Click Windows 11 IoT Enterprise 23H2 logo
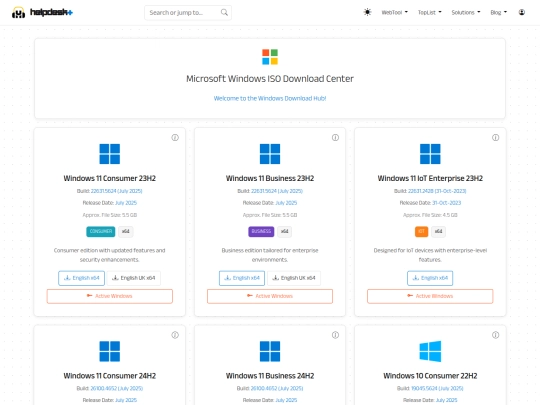Image resolution: width=540 pixels, height=405 pixels. click(x=430, y=154)
